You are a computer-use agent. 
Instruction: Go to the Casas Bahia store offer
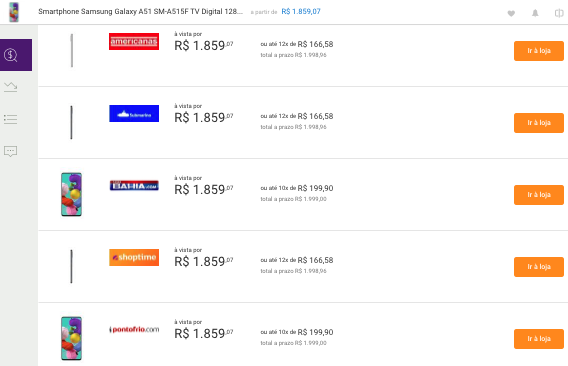539,195
